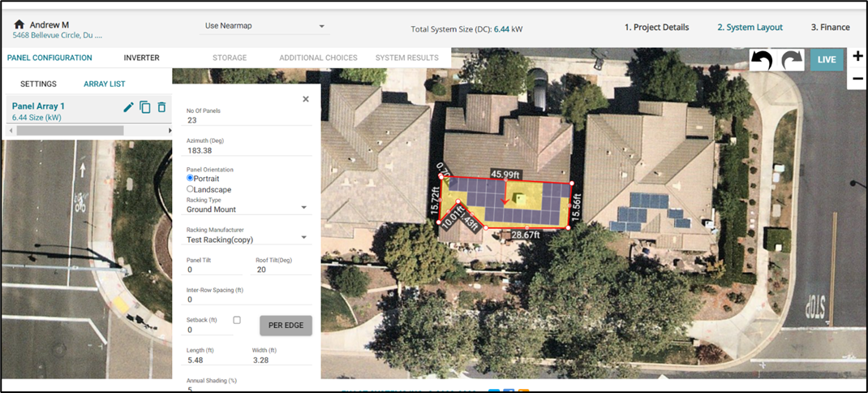The image size is (868, 393).
Task: Click the home icon beside Andrew M
Action: pos(19,24)
